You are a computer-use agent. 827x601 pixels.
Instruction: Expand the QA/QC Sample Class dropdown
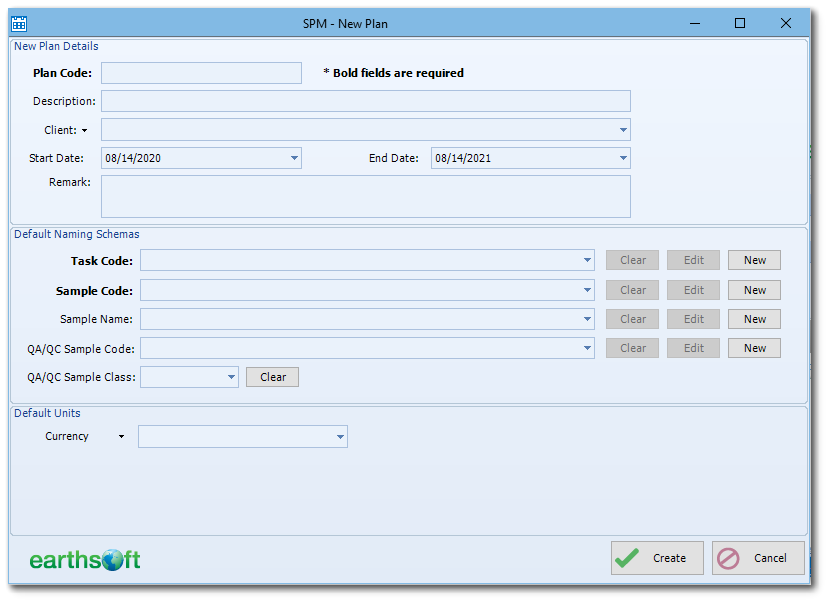230,377
